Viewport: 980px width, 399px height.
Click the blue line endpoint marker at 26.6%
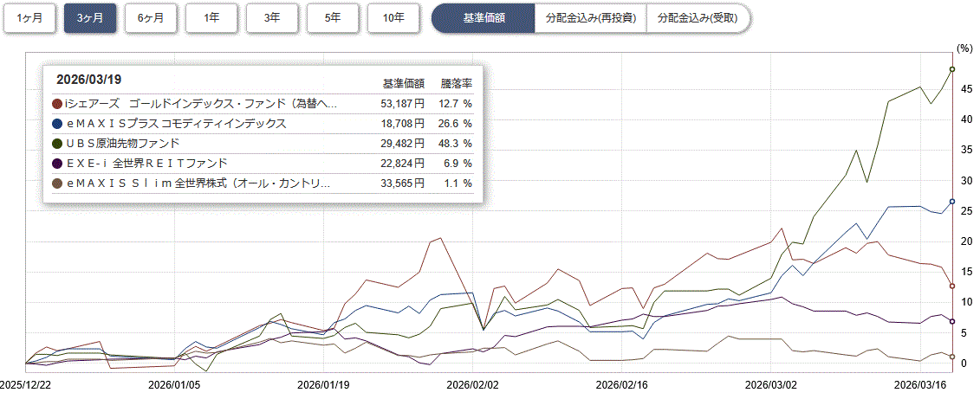click(x=952, y=202)
